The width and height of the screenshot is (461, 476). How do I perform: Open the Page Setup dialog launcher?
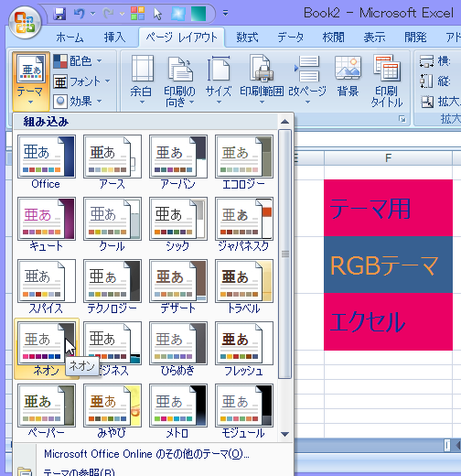click(402, 119)
